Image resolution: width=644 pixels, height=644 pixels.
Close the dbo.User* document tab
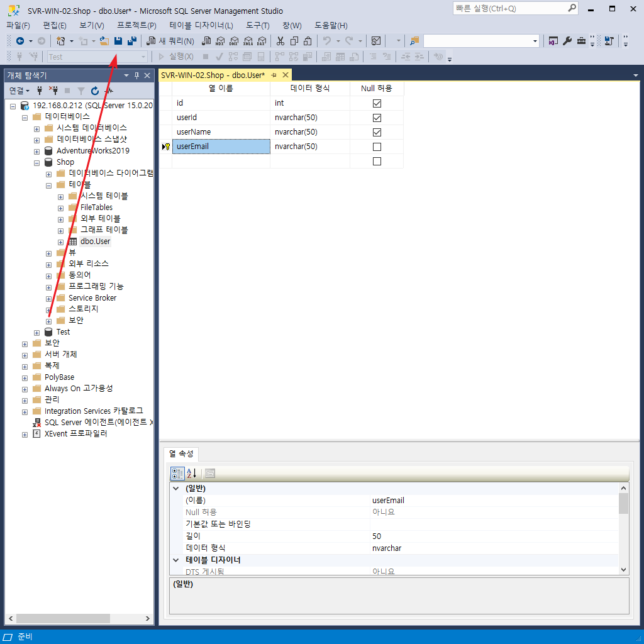[x=286, y=75]
